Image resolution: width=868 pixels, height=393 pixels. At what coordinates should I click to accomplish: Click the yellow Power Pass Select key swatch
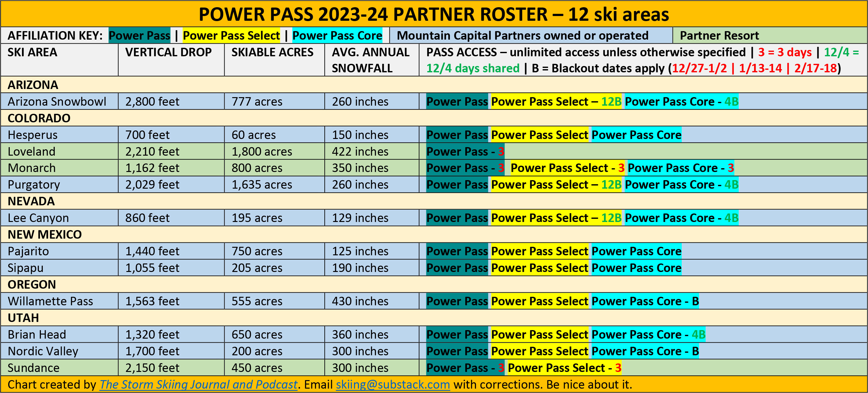(231, 35)
